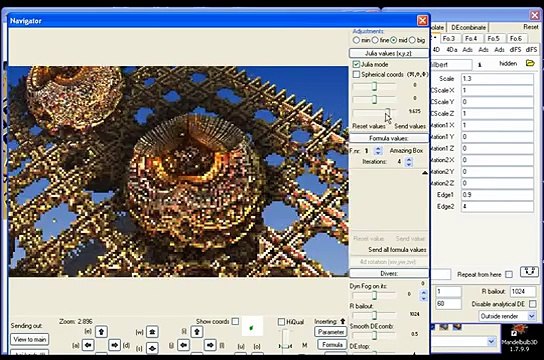Select the fine adjustment radio button
This screenshot has height=360, width=544.
point(375,40)
